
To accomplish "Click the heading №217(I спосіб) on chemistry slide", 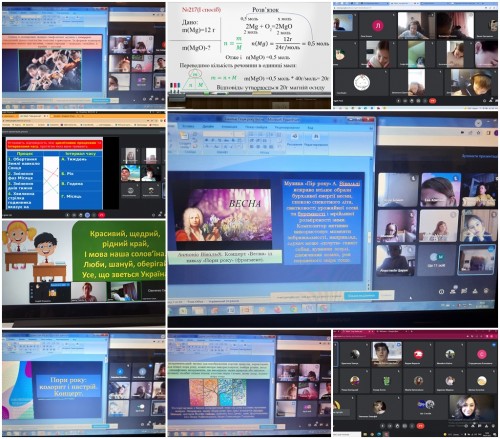I will pyautogui.click(x=201, y=10).
